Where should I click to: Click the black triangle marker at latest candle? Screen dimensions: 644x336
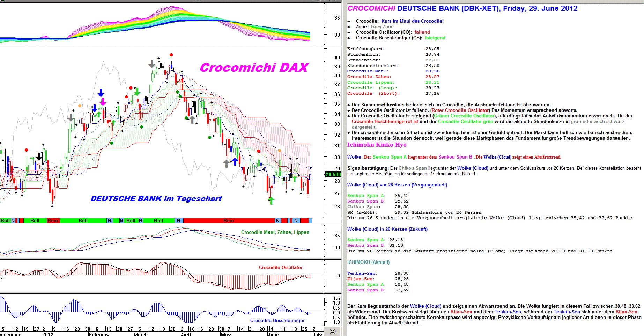310,168
